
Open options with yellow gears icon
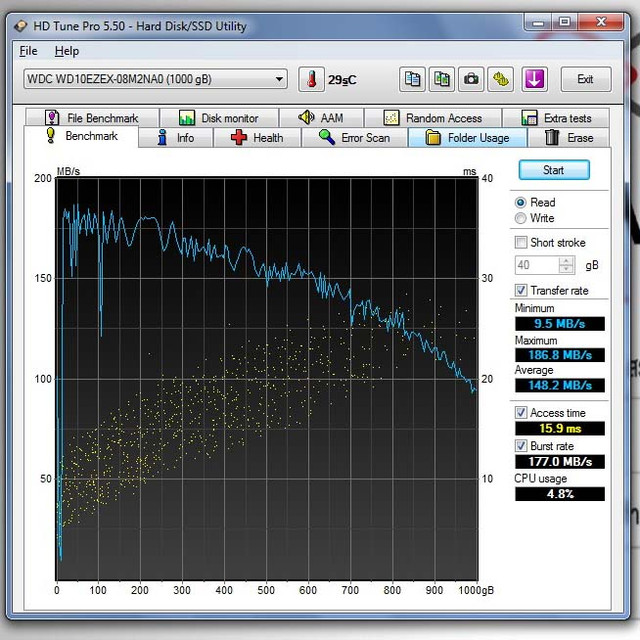click(x=501, y=79)
